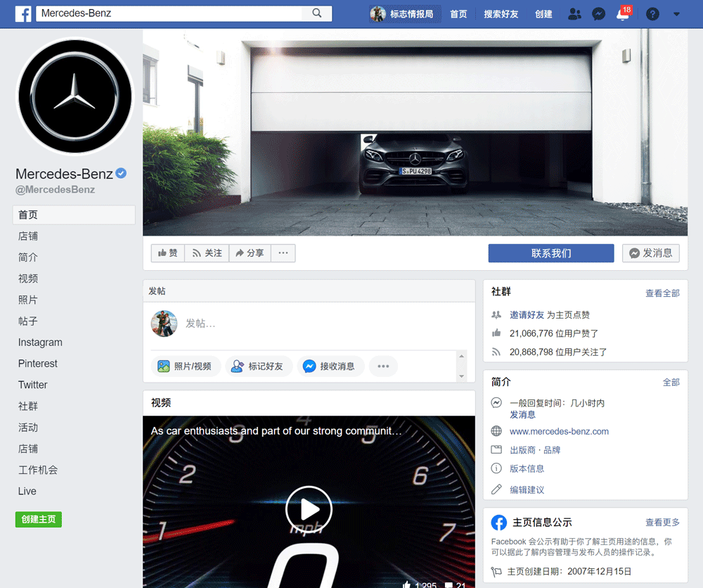Open the help question mark icon
Viewport: 703px width, 588px height.
[x=652, y=14]
